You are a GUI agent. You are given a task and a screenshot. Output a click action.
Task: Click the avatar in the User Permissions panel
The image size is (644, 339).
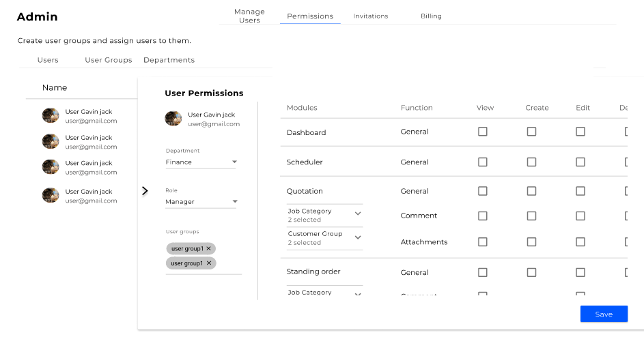[173, 119]
